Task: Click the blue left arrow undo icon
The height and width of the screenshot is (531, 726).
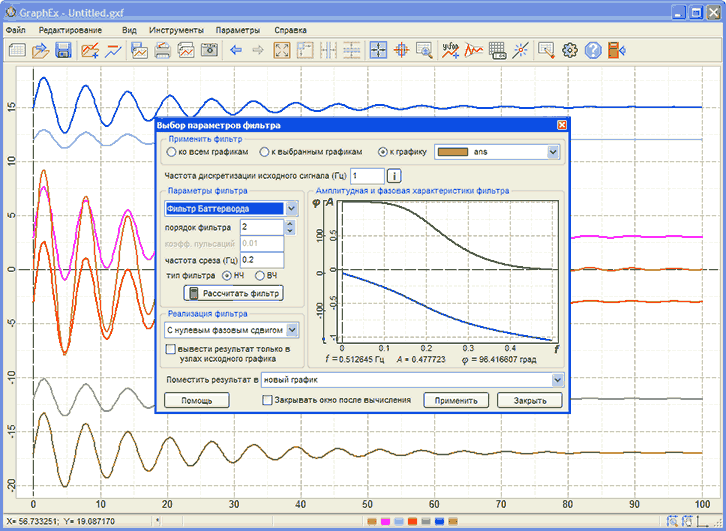Action: [236, 50]
